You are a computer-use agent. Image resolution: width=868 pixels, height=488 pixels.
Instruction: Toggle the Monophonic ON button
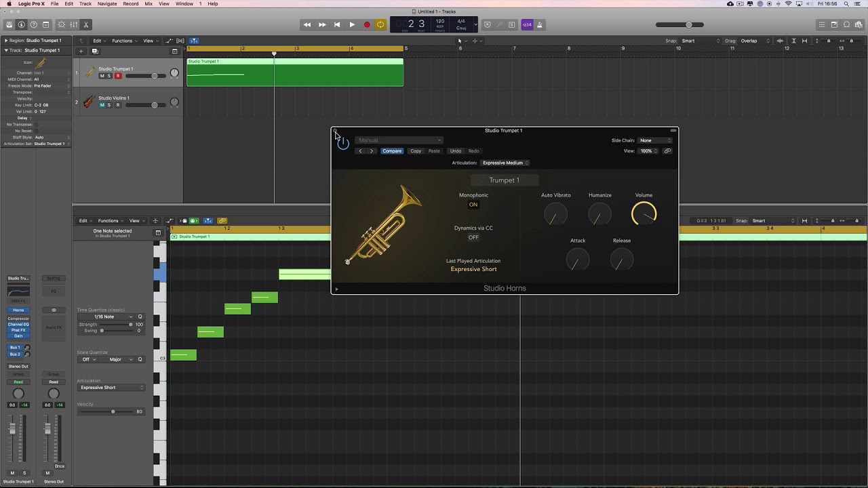pyautogui.click(x=473, y=205)
